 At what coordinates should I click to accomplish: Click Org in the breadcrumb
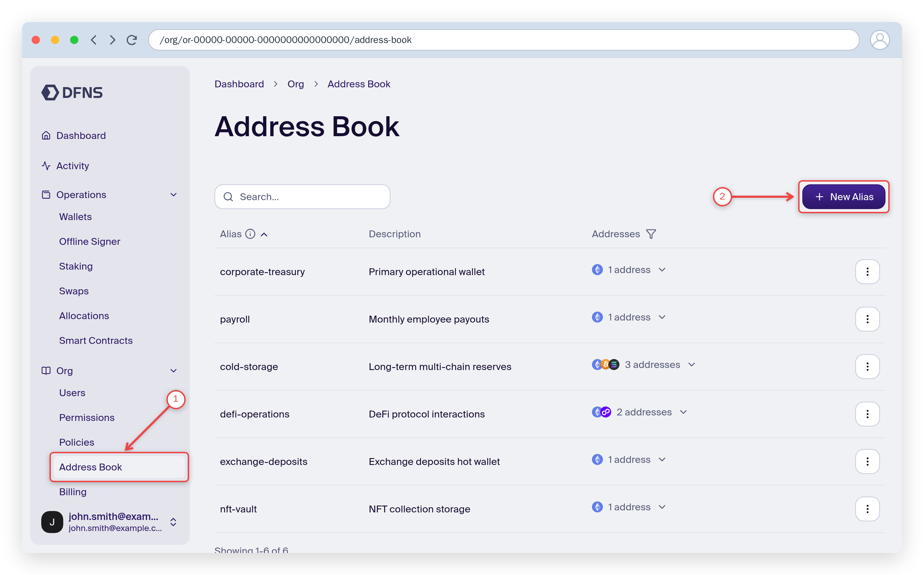295,84
